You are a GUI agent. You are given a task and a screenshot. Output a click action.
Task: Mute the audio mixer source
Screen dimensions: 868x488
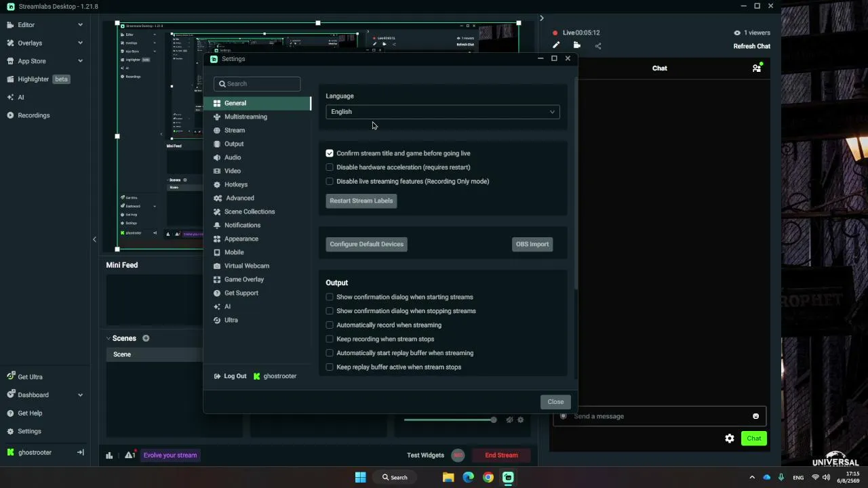click(x=509, y=420)
